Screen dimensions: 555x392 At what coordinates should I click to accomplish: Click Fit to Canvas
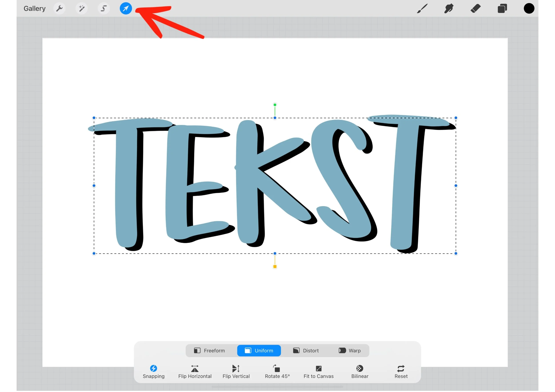click(x=319, y=372)
